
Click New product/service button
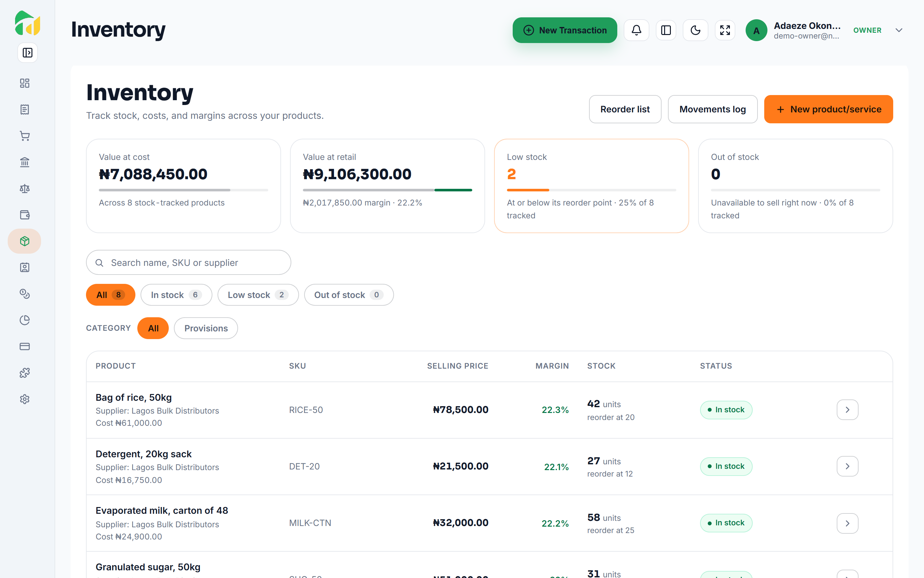(828, 109)
